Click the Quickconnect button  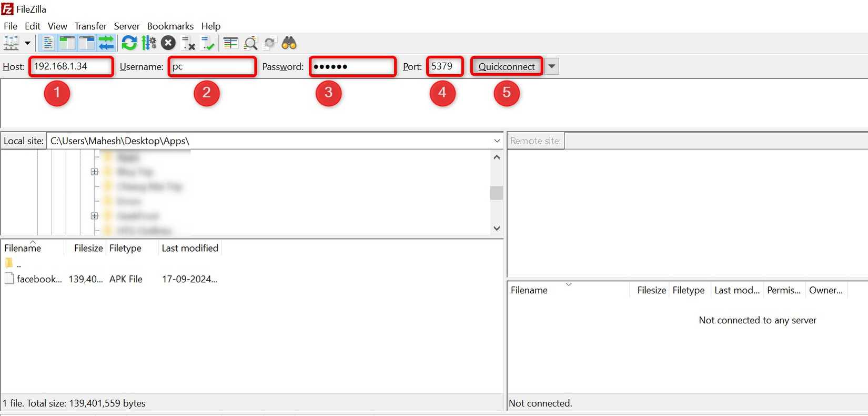507,66
